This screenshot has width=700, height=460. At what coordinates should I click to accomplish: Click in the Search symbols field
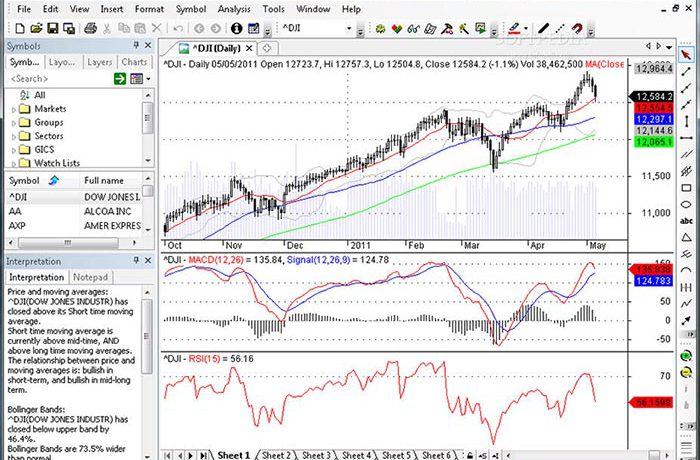(59, 79)
